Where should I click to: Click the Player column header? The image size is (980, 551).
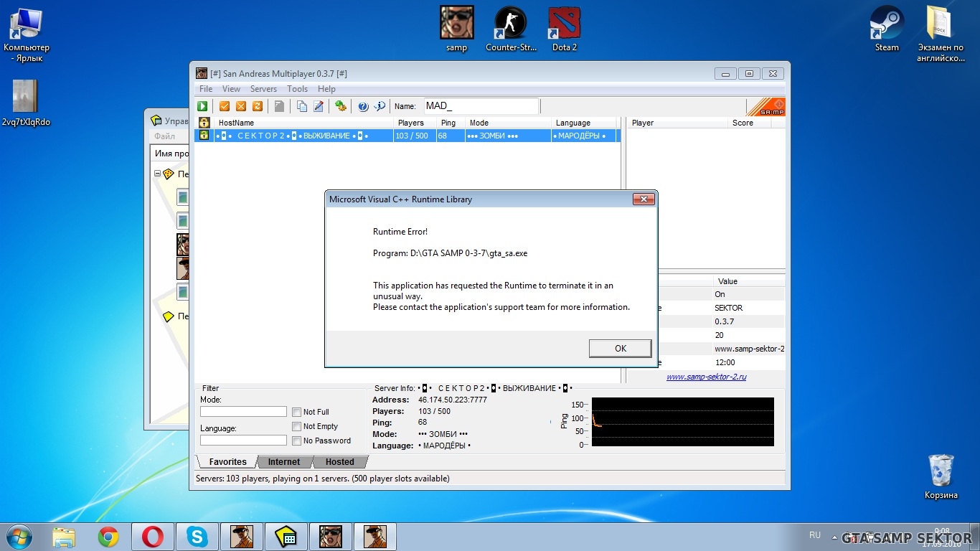click(x=677, y=123)
